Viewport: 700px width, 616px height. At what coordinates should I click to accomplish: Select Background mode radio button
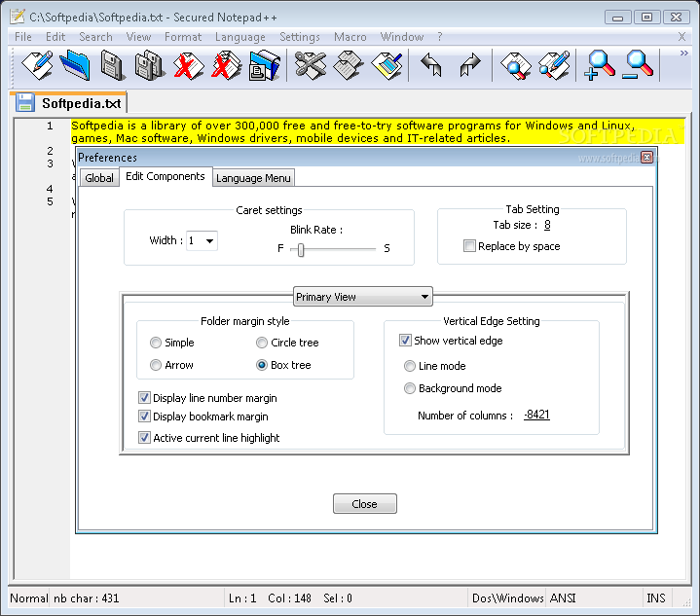pos(409,388)
